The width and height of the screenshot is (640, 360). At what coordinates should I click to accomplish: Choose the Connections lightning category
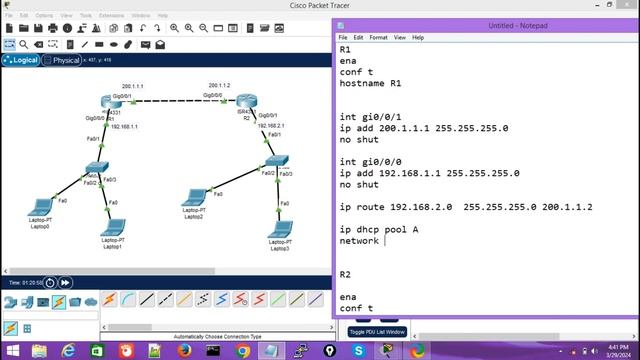pyautogui.click(x=59, y=302)
